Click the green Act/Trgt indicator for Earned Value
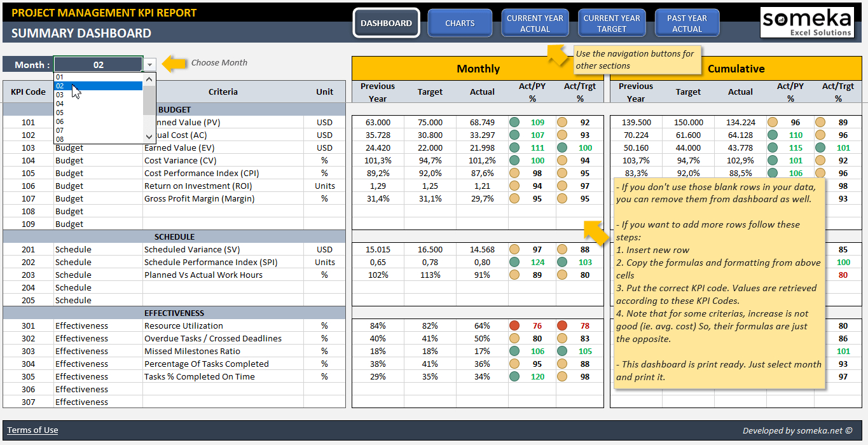The width and height of the screenshot is (868, 445). click(561, 147)
